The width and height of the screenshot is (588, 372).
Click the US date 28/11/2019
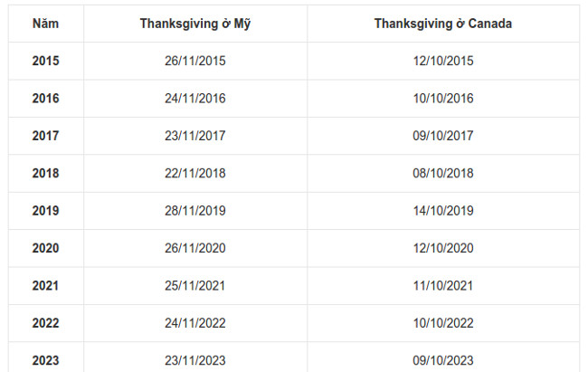coord(195,211)
